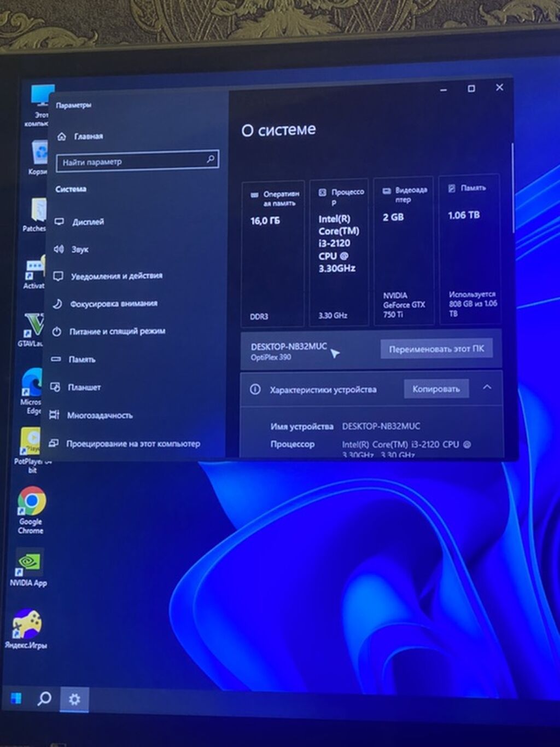Screen dimensions: 560x747
Task: Click the Многозадачность icon in sidebar
Action: point(54,415)
